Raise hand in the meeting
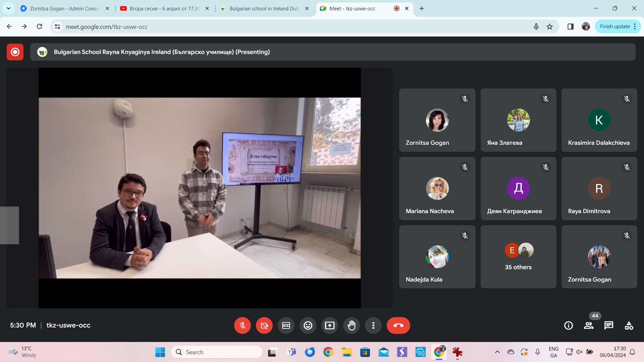Screen dimensions: 644x362 [x=352, y=325]
